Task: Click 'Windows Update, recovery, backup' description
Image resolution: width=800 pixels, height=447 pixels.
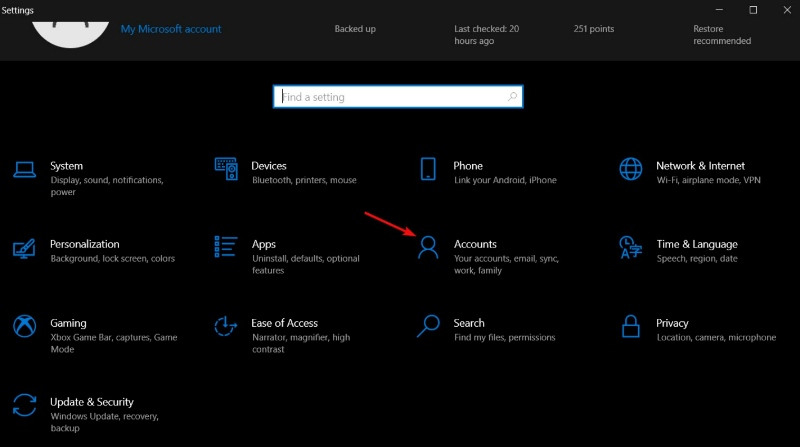Action: [x=105, y=422]
